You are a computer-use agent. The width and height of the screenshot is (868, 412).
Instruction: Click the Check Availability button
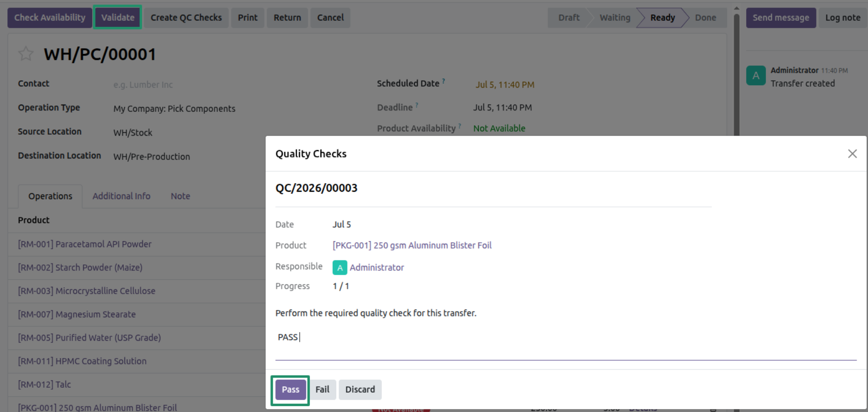click(x=50, y=18)
